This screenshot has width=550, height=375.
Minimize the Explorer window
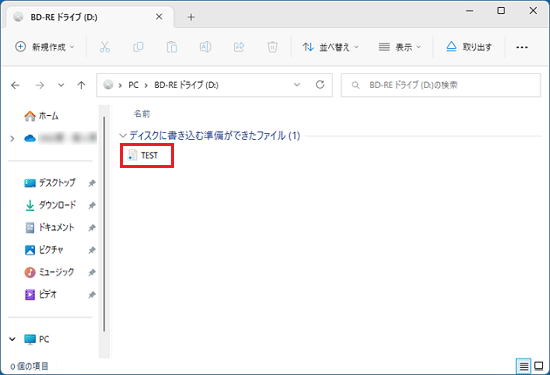click(x=469, y=11)
